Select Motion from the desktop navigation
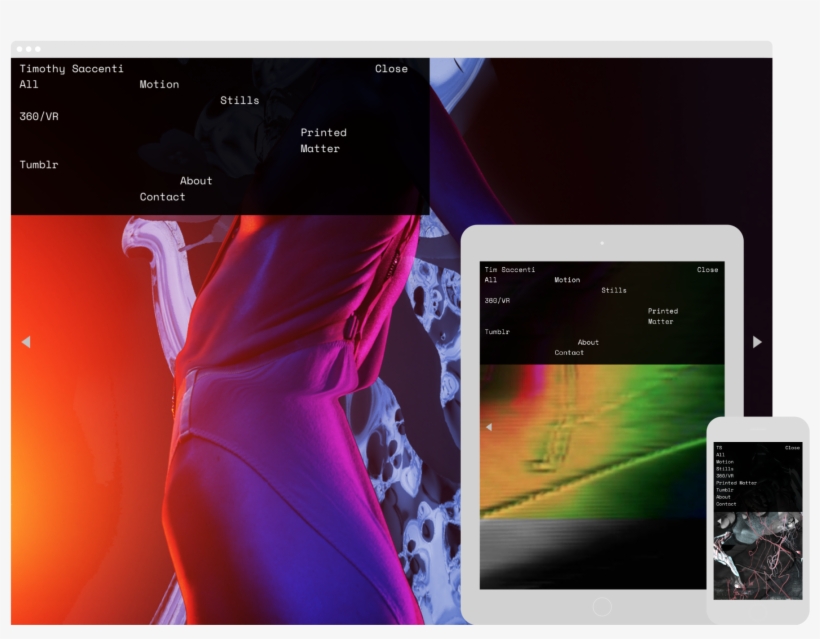The height and width of the screenshot is (639, 820). click(160, 84)
